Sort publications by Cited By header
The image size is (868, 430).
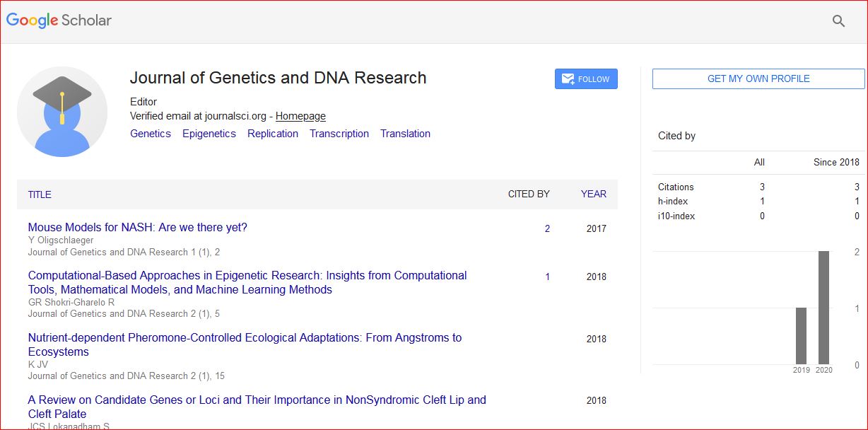click(529, 194)
